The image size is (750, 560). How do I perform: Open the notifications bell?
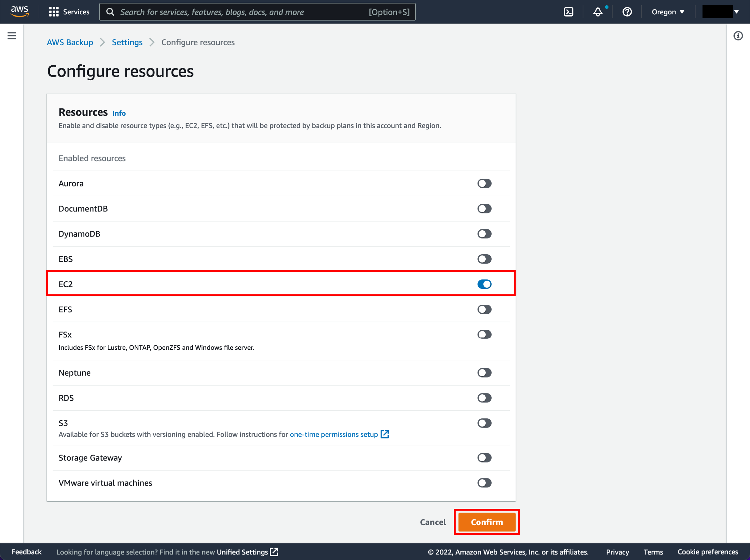point(598,12)
